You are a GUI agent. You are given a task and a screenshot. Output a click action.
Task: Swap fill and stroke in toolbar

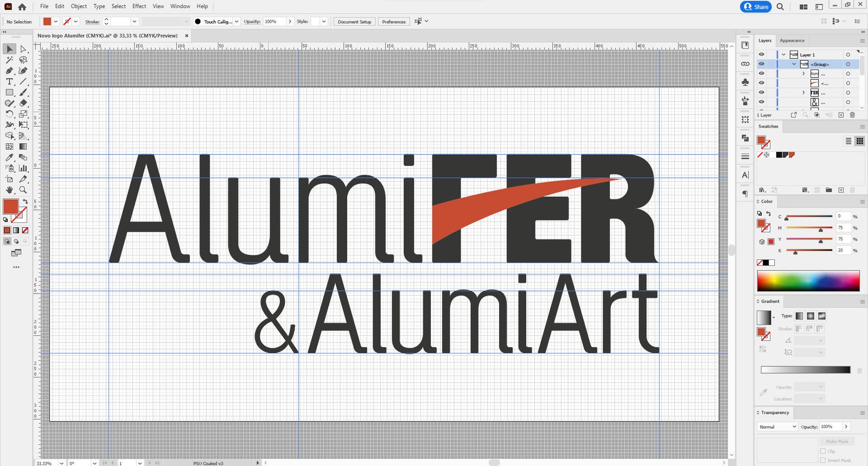coord(25,202)
